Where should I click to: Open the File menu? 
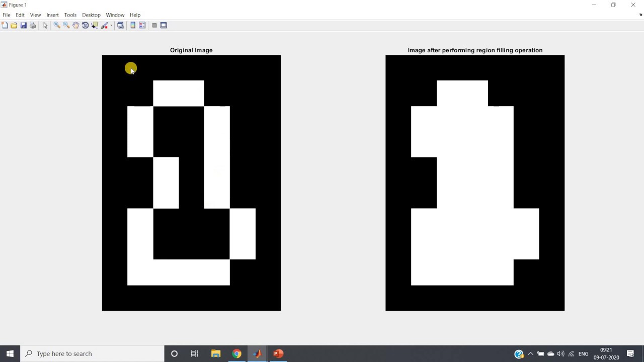[x=7, y=15]
